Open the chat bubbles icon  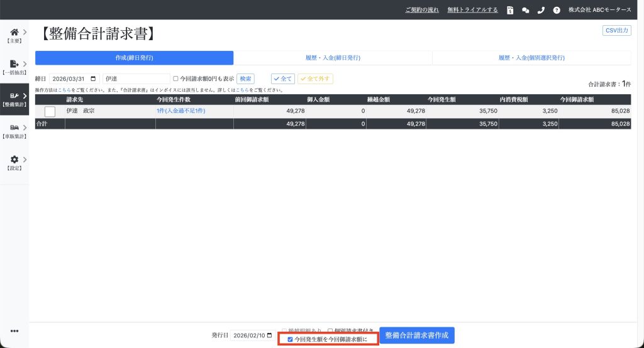525,10
